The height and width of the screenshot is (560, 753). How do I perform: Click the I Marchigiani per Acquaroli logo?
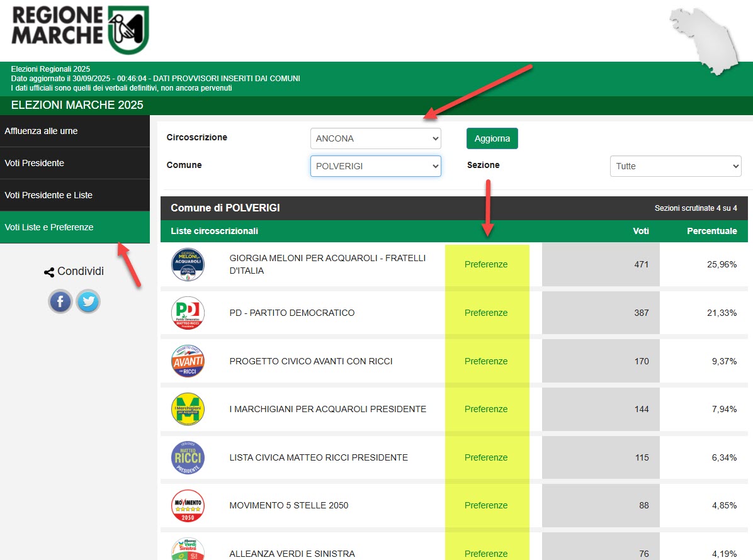188,410
